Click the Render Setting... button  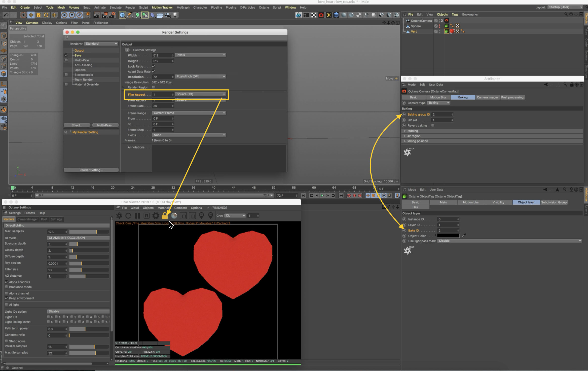click(x=91, y=170)
